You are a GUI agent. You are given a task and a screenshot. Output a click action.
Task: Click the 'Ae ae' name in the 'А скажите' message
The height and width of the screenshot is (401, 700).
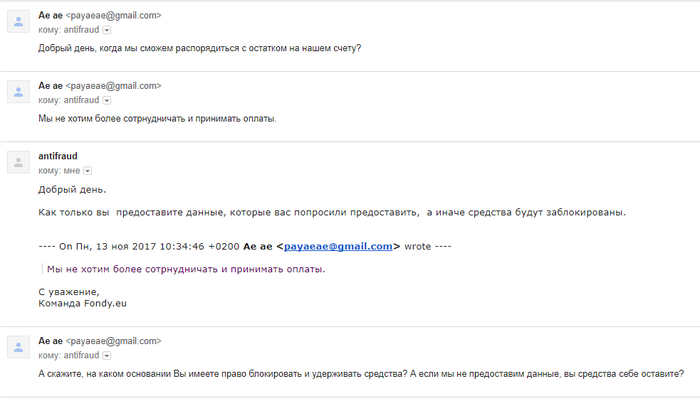click(x=50, y=341)
